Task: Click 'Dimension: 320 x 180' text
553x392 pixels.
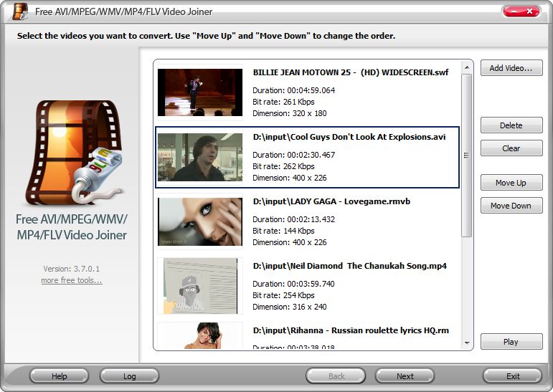Action: (290, 113)
